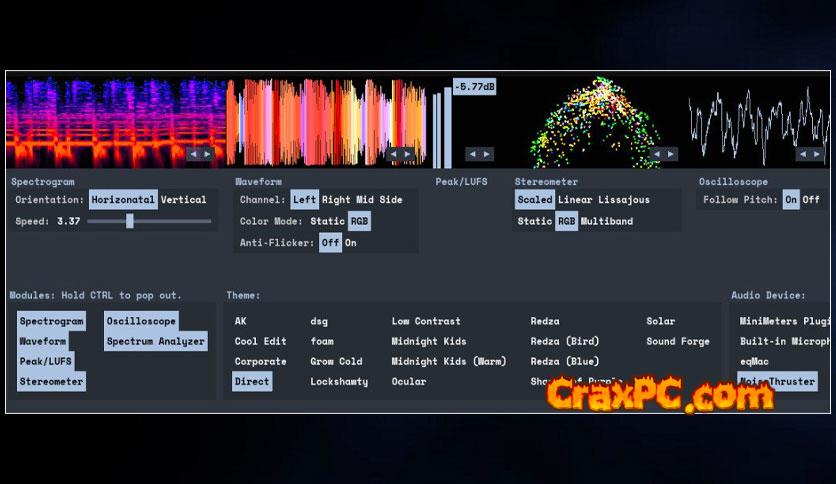Image resolution: width=836 pixels, height=484 pixels.
Task: Choose the Low Contrast theme
Action: pyautogui.click(x=426, y=321)
